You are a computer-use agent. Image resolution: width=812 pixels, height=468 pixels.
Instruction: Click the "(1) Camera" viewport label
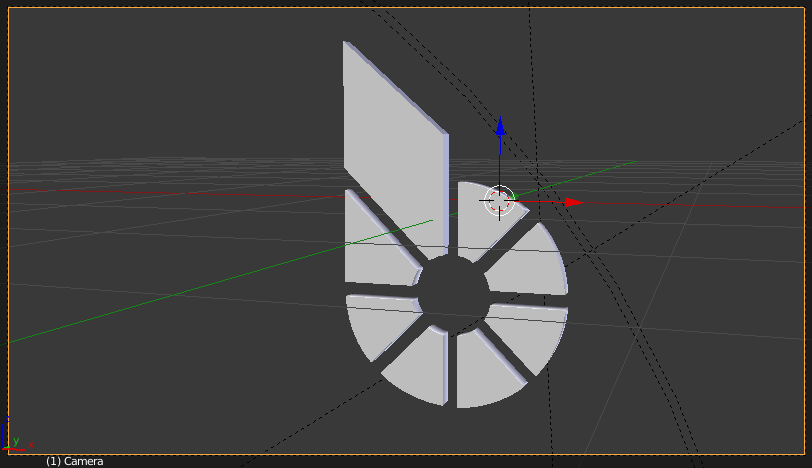click(x=75, y=461)
